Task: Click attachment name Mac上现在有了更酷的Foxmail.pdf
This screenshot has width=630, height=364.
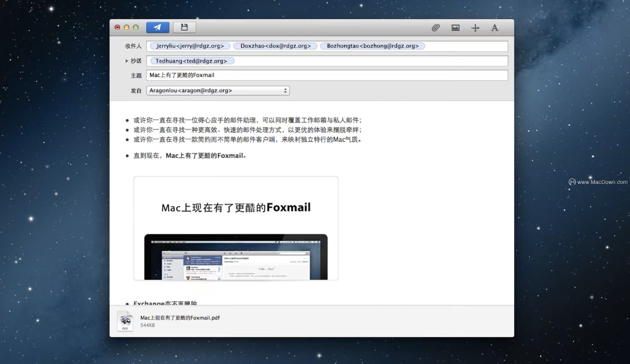Action: coord(180,318)
